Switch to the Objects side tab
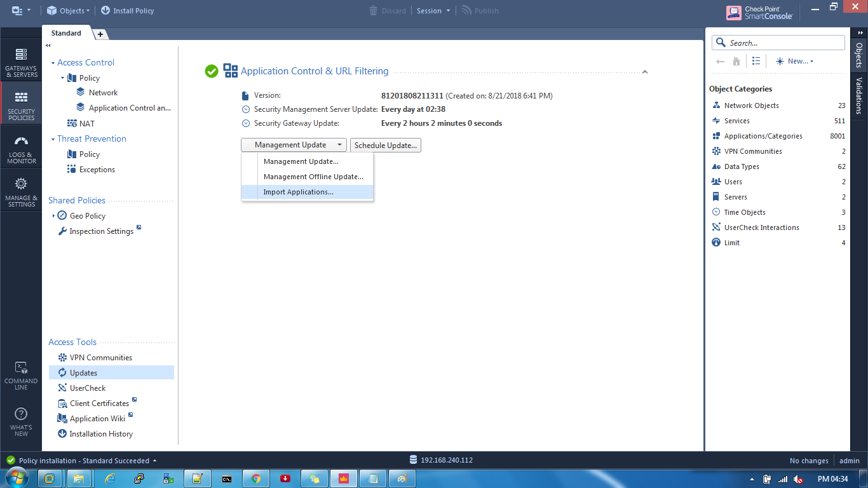 pyautogui.click(x=859, y=55)
